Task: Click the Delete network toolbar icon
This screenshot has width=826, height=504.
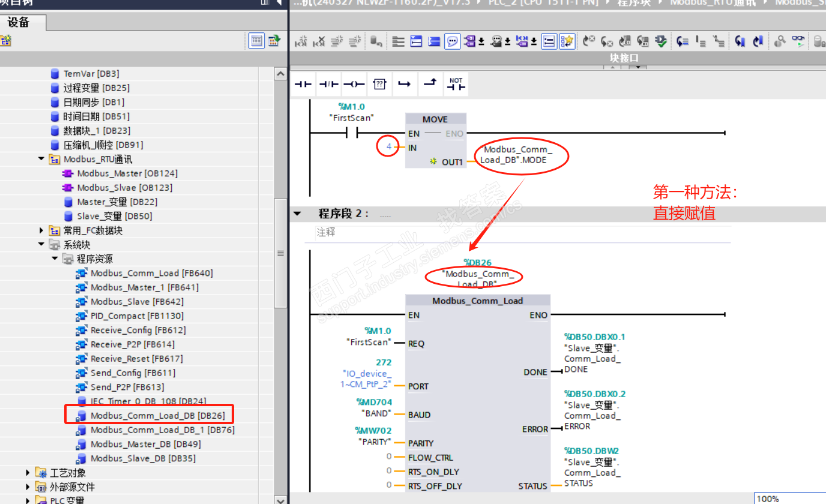Action: [319, 41]
